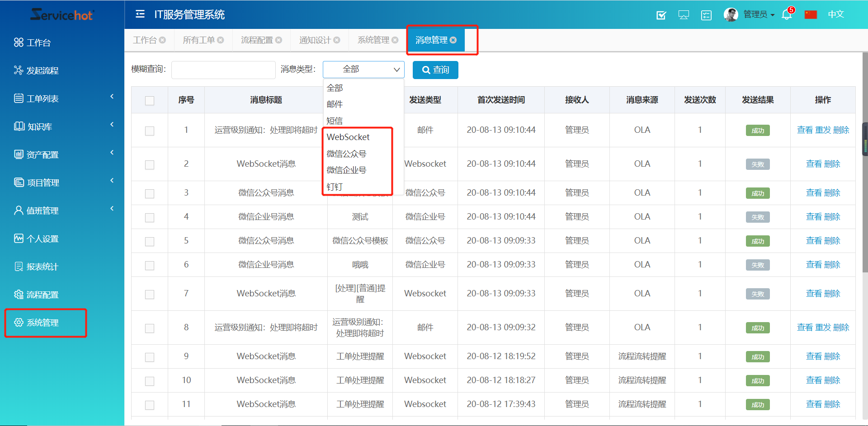The height and width of the screenshot is (426, 868).
Task: Click the China flag language icon
Action: (811, 14)
